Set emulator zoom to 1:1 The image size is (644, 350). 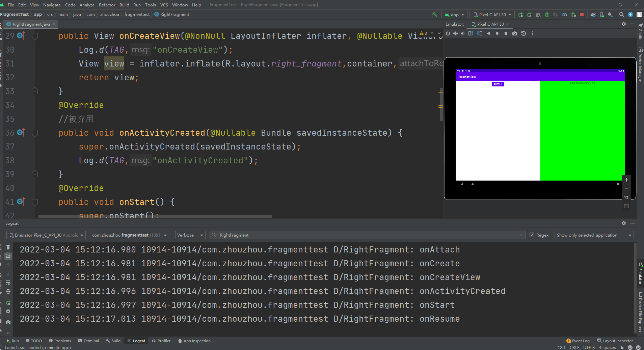pos(626,197)
